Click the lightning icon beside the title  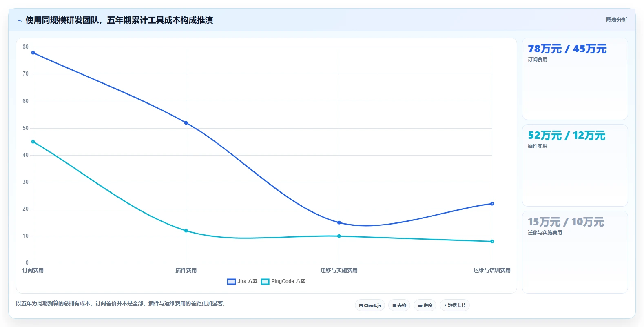point(19,20)
